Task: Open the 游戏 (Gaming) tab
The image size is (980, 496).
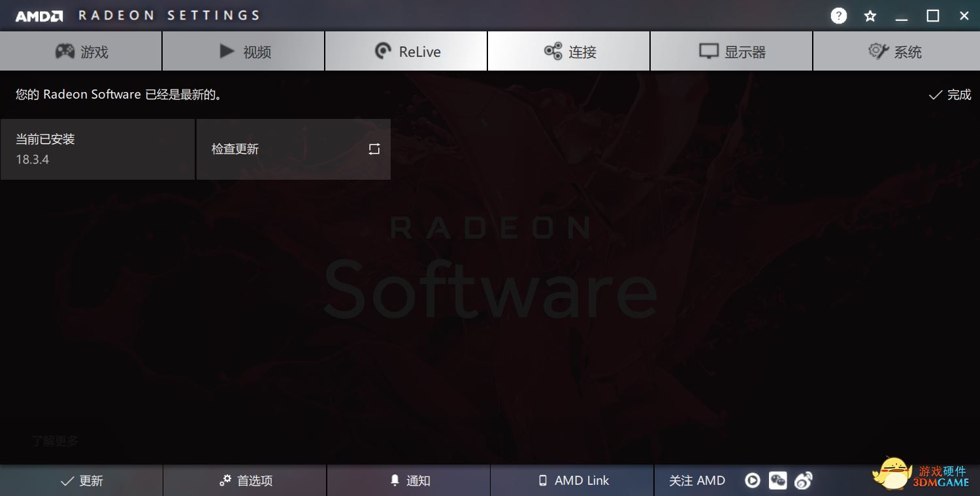Action: (x=81, y=52)
